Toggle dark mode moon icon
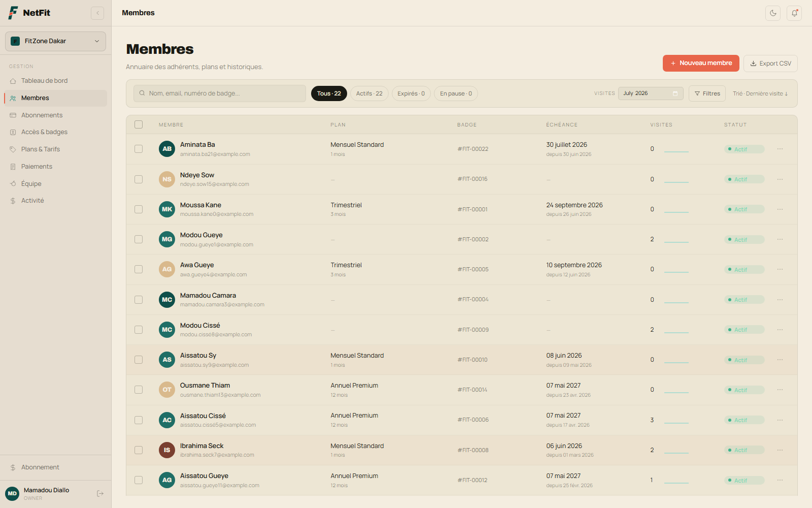This screenshot has width=812, height=508. pyautogui.click(x=773, y=13)
